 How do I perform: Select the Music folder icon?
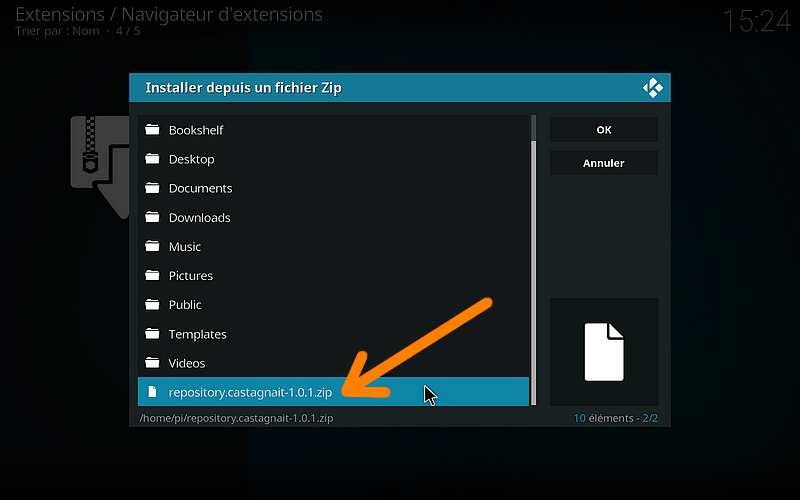pyautogui.click(x=152, y=246)
